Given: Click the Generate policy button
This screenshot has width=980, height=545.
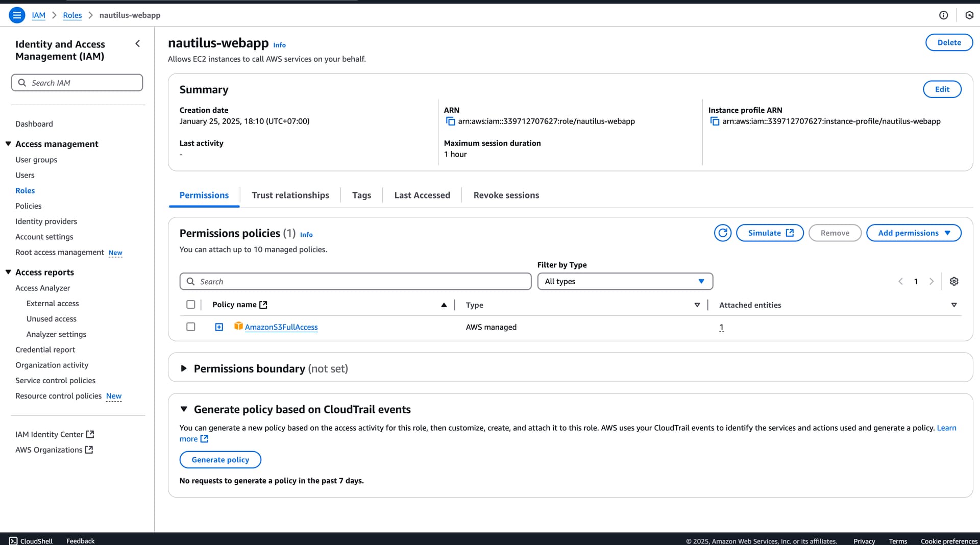Looking at the screenshot, I should [x=220, y=460].
